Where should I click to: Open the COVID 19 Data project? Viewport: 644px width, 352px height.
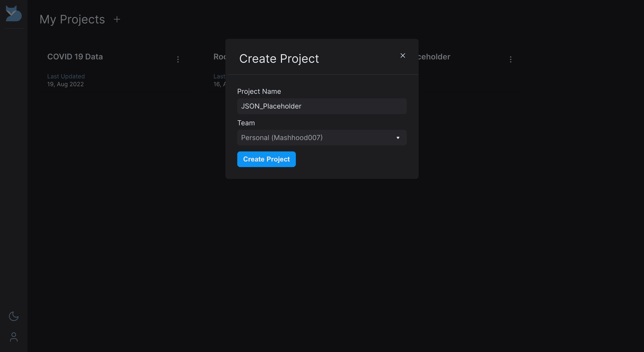point(75,57)
